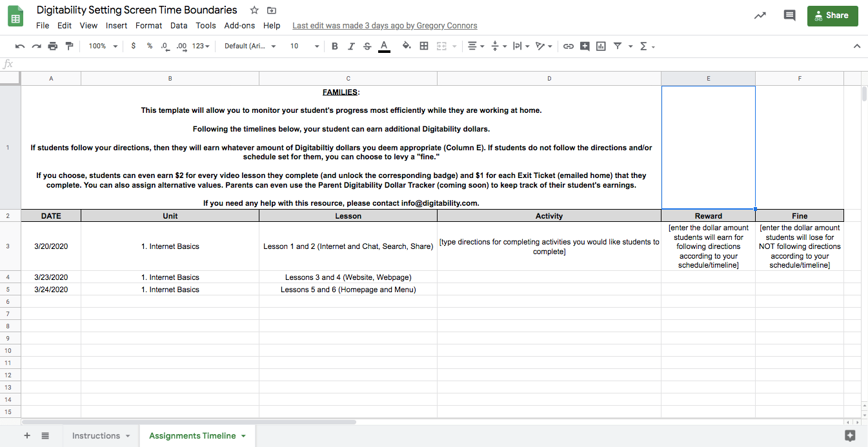868x447 pixels.
Task: Add a new sheet with plus icon
Action: [x=27, y=436]
